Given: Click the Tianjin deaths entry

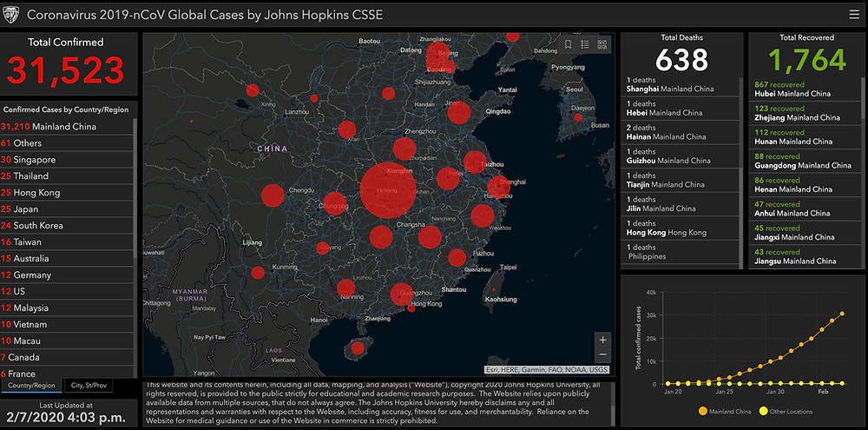Looking at the screenshot, I should [681, 180].
